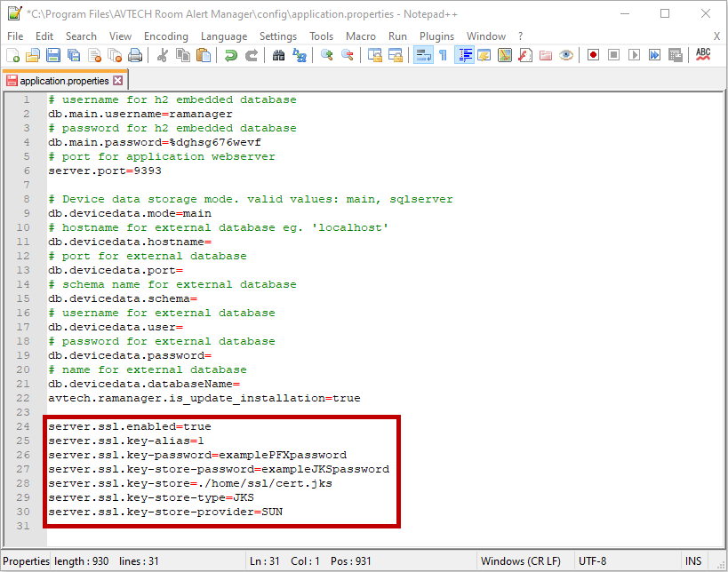Click the Print document toolbar icon

[x=135, y=55]
